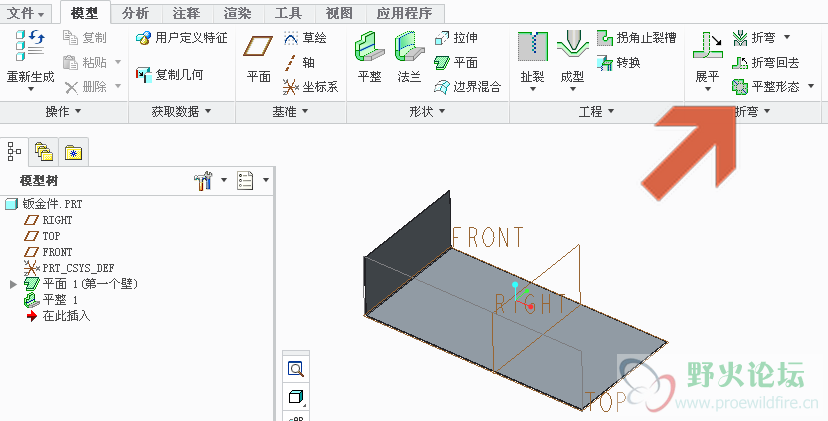Click the 复制 copy button
This screenshot has width=828, height=421.
pyautogui.click(x=84, y=38)
